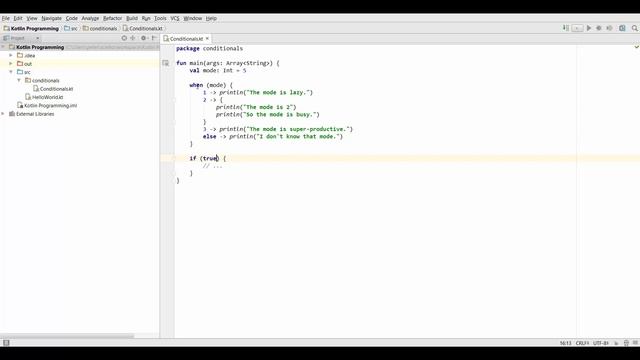
Task: Open the Help menu
Action: [x=211, y=18]
